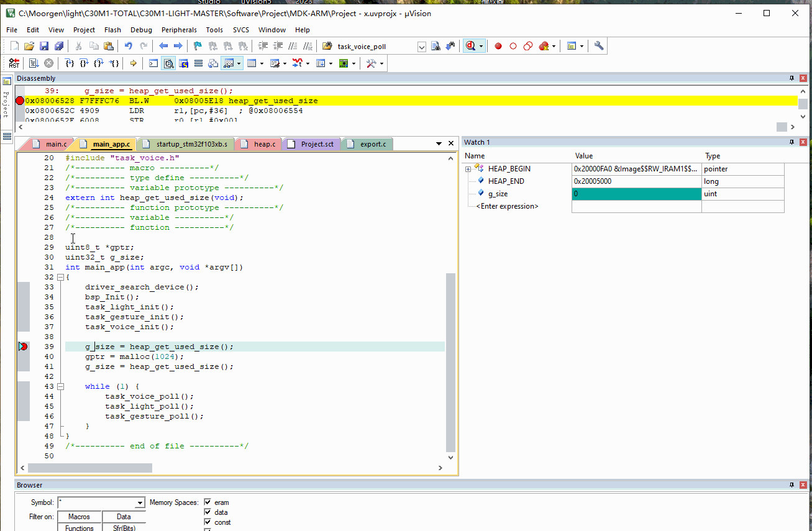812x531 pixels.
Task: Click the New file icon
Action: click(x=14, y=46)
